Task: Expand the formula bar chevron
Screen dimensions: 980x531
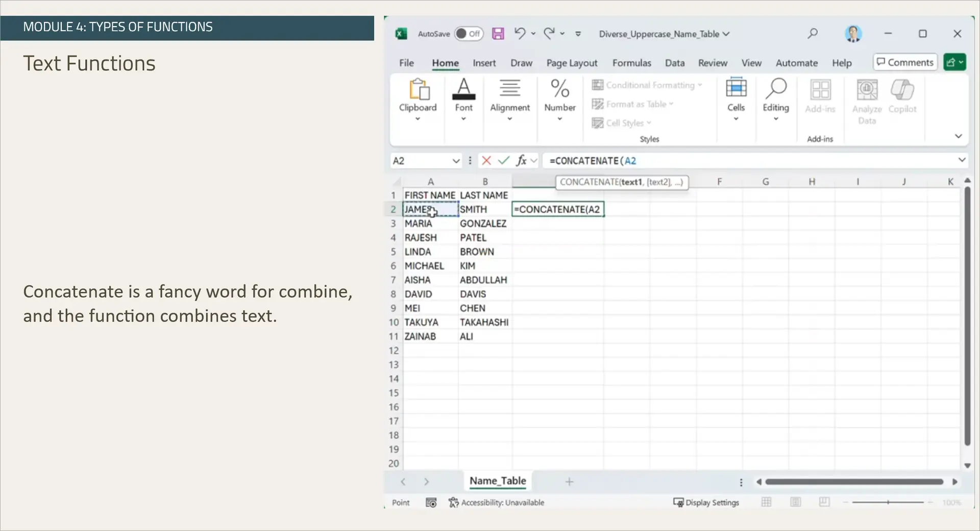Action: pos(962,160)
